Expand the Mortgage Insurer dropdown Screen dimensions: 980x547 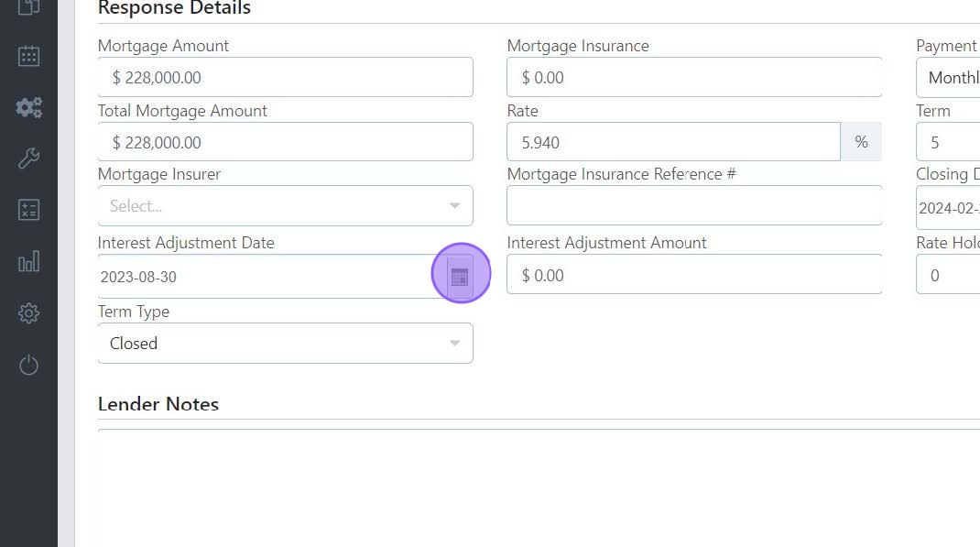click(x=285, y=206)
